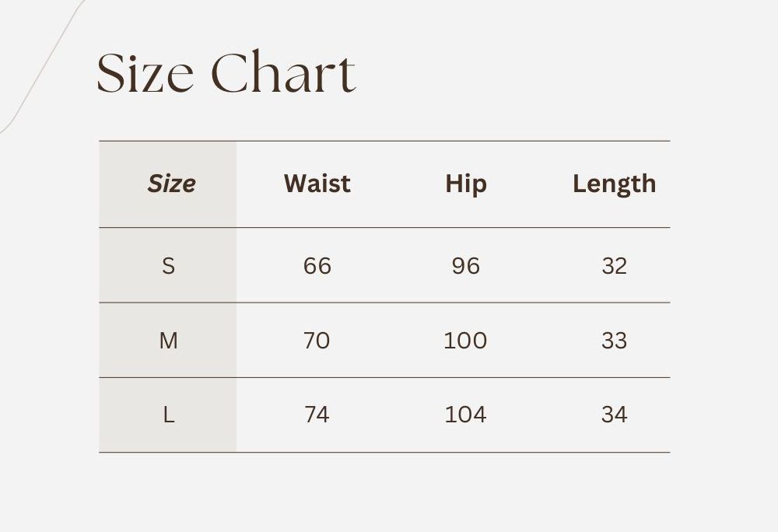Click hip value 104
Viewport: 778px width, 532px height.
[465, 415]
